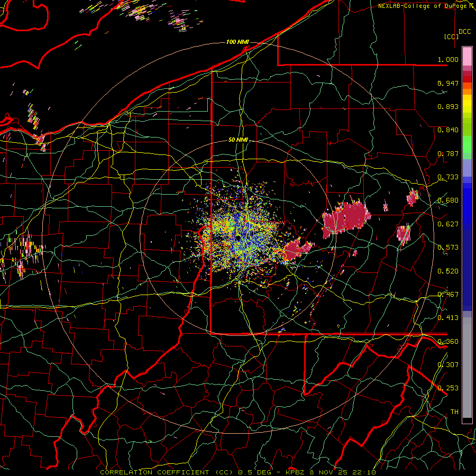
Task: Select the 0.467 legend value
Action: 448,295
